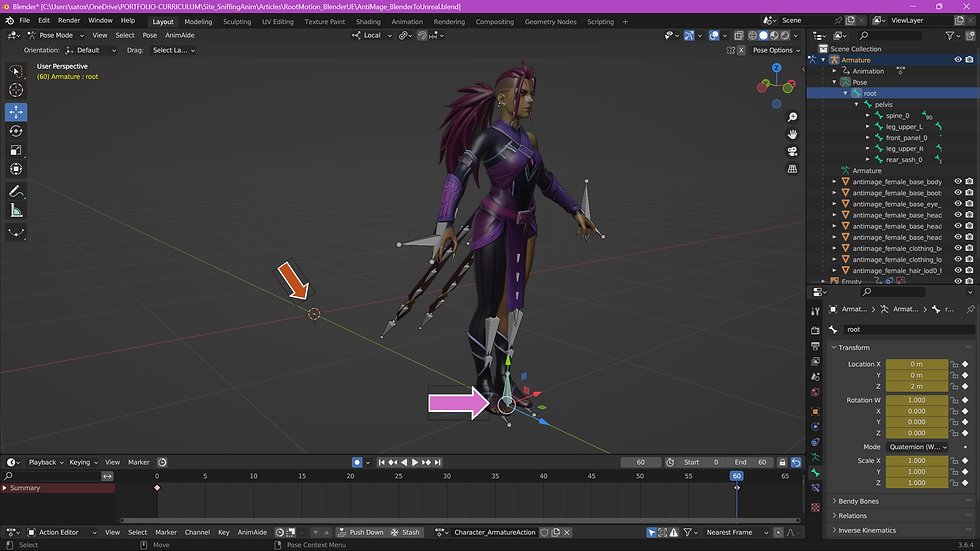Select the Annotate tool
Image resolution: width=980 pixels, height=551 pixels.
click(x=16, y=191)
